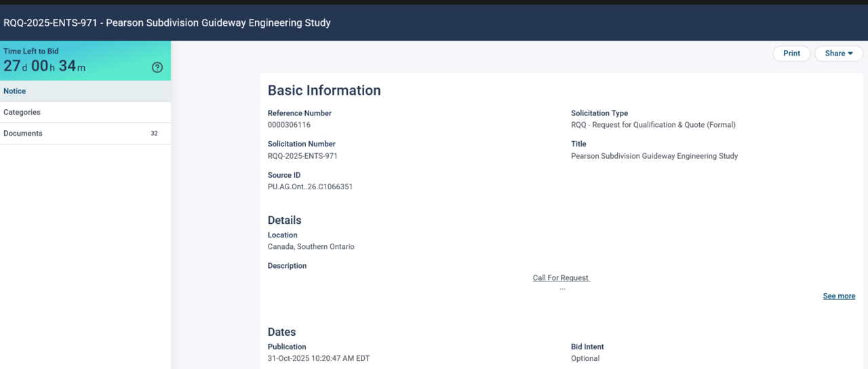
Task: Click the Bid Intent Optional value
Action: tap(585, 358)
